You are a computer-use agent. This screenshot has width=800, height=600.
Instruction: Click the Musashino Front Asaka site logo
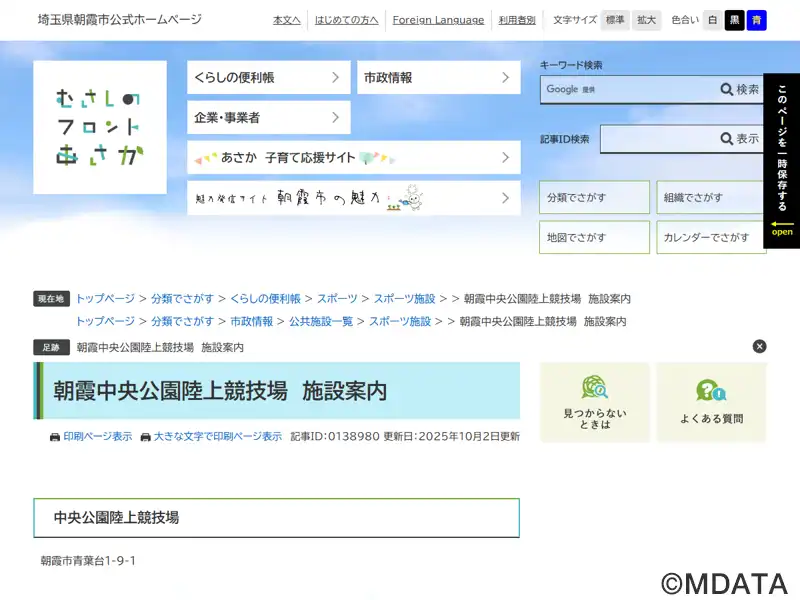100,127
